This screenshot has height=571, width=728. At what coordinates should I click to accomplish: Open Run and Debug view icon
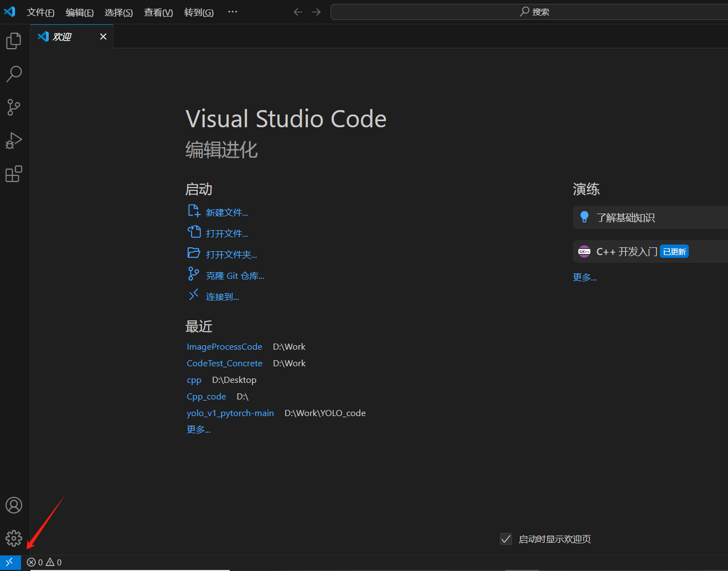tap(14, 141)
